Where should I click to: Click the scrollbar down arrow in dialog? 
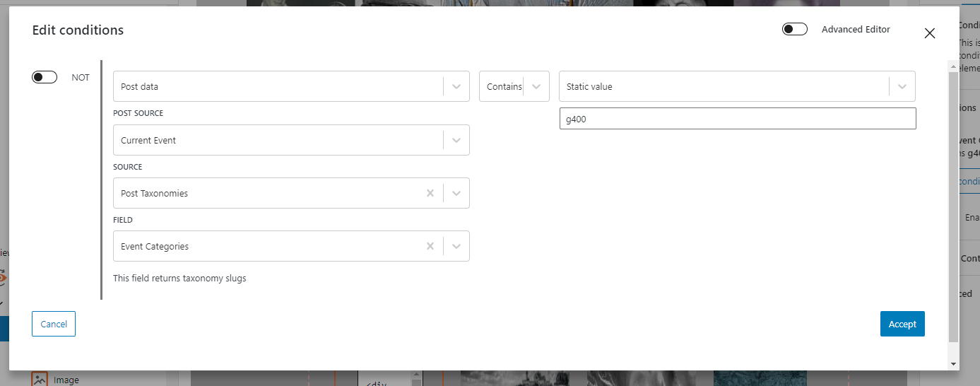pyautogui.click(x=954, y=363)
